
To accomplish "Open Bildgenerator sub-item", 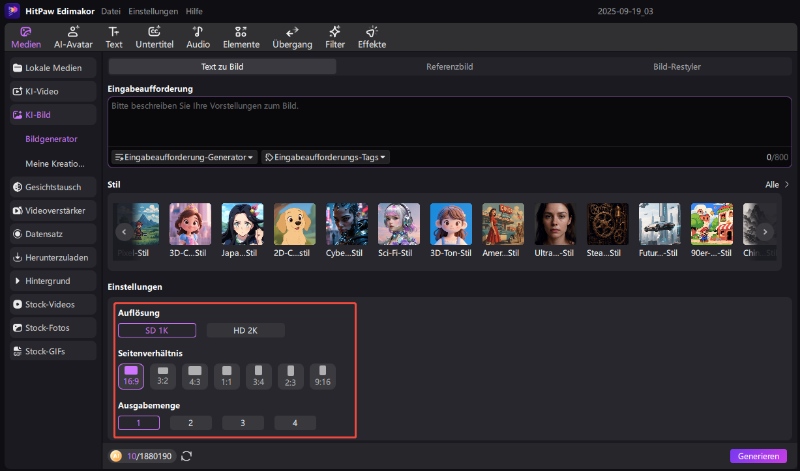I will coord(52,139).
